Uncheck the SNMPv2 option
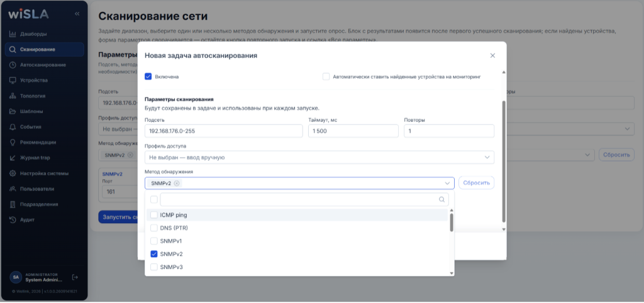644x303 pixels. pos(154,254)
